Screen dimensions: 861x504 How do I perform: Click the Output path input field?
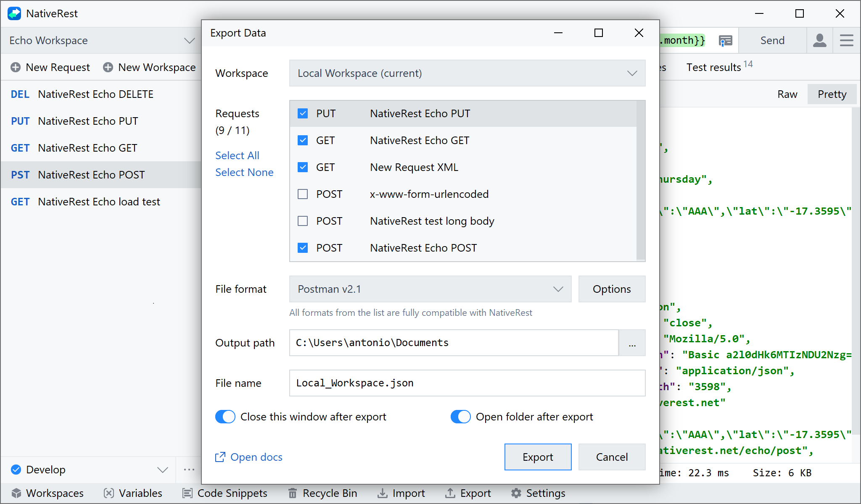click(454, 343)
